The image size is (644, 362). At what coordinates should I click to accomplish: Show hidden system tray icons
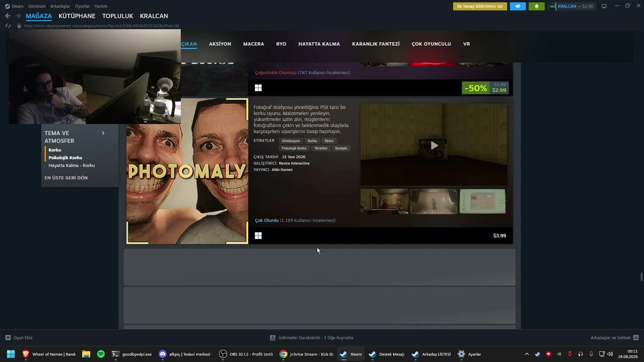(x=527, y=354)
